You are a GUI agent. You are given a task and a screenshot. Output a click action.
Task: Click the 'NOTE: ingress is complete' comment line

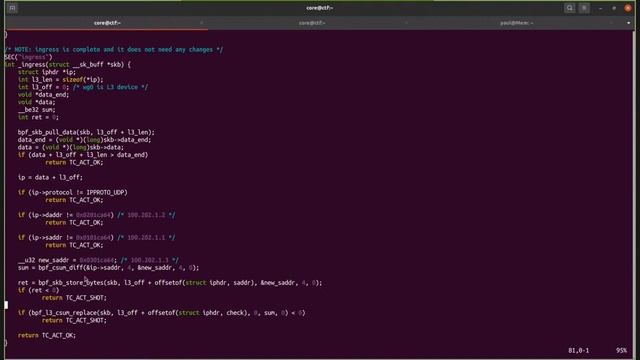[114, 49]
